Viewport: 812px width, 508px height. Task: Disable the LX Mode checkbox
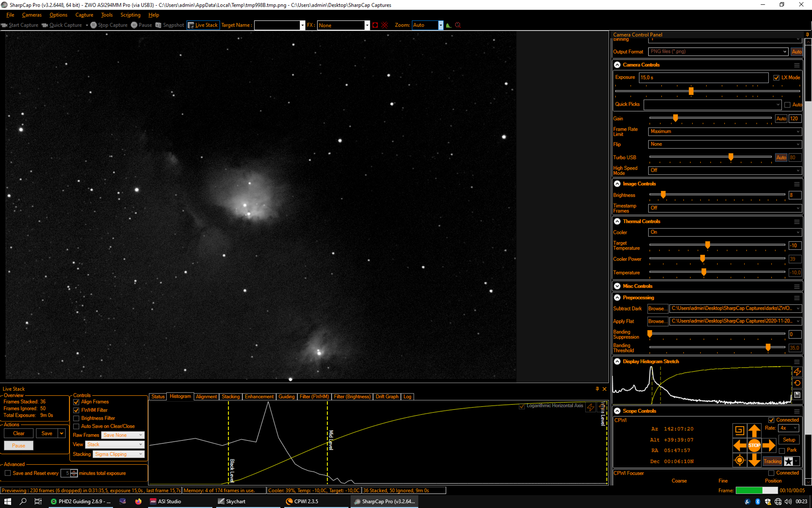point(776,78)
